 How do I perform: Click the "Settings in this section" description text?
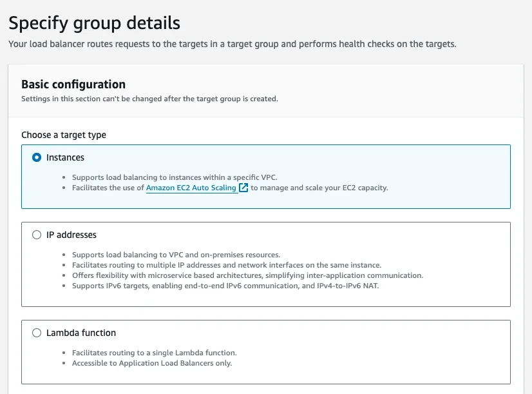[x=149, y=99]
